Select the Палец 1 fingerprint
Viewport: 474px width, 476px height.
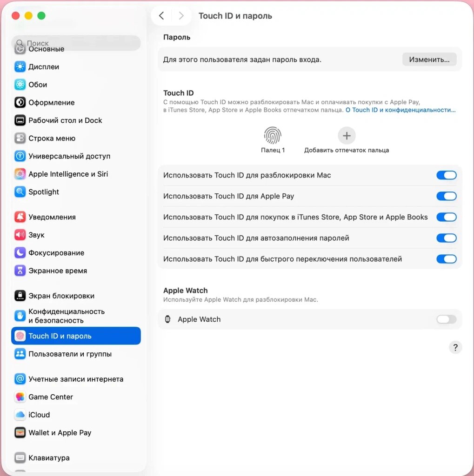(273, 135)
